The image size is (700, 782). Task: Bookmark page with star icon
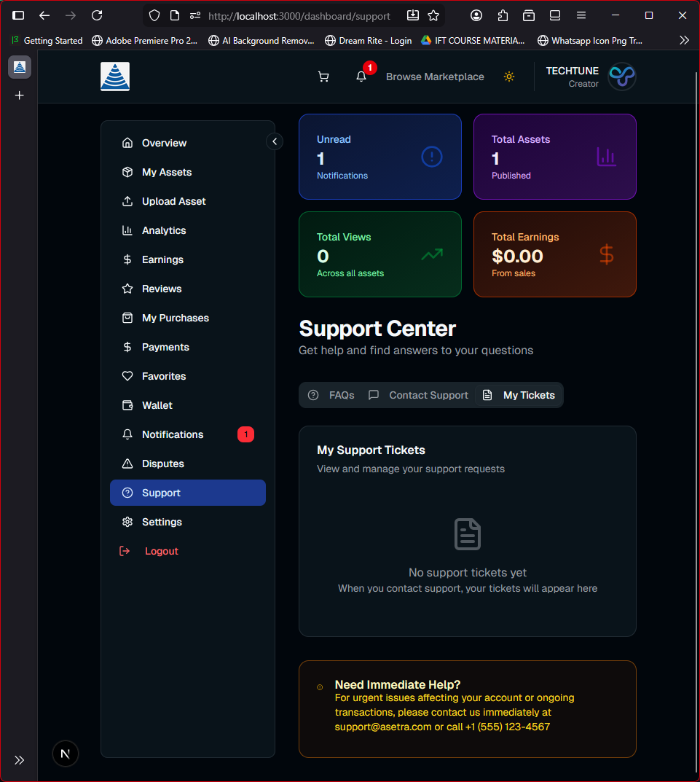pos(433,15)
